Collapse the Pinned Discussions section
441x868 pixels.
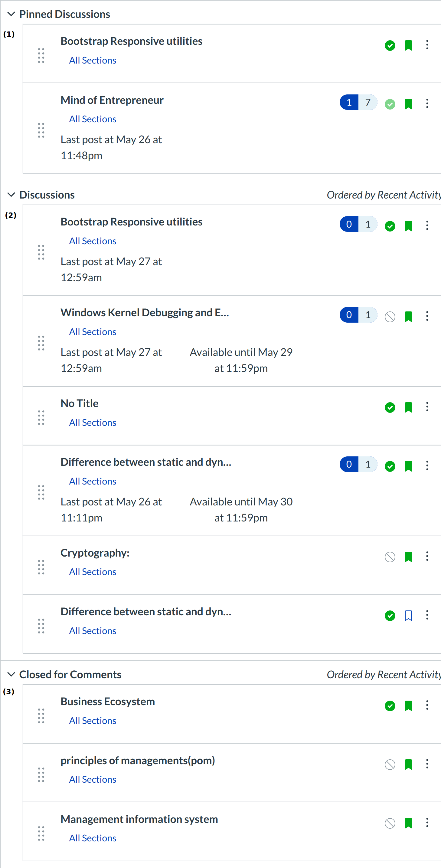tap(11, 14)
